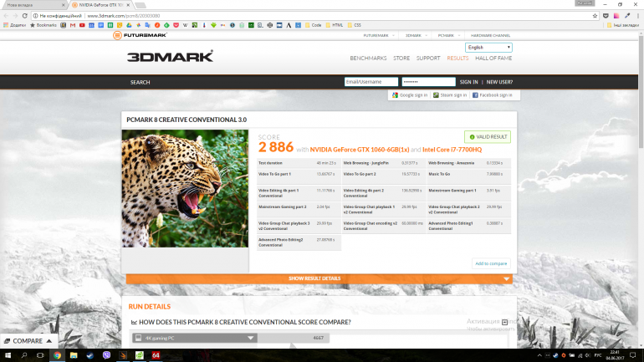The width and height of the screenshot is (644, 362).
Task: Click the NEW USER? link
Action: [x=499, y=82]
